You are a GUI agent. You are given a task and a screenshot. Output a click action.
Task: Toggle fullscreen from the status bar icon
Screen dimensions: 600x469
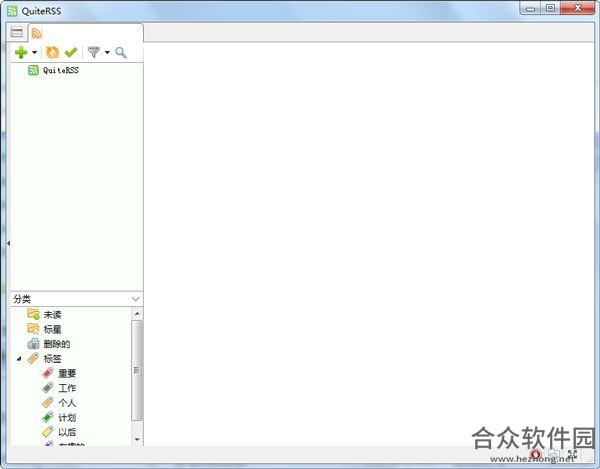tap(572, 454)
